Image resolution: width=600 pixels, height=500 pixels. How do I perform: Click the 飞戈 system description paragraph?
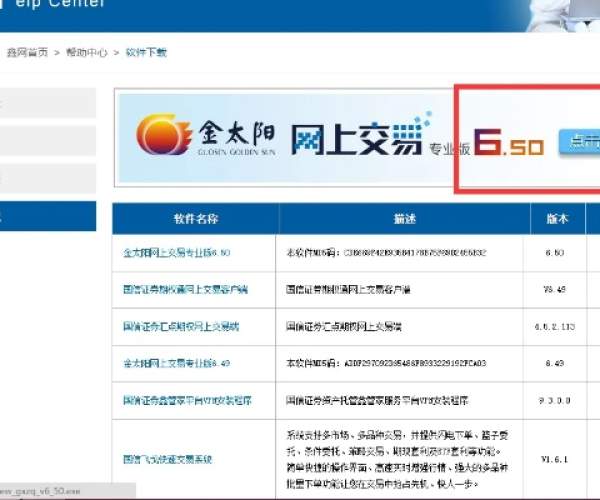pos(397,459)
